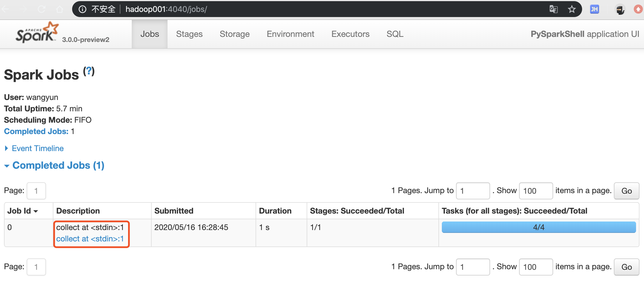This screenshot has width=644, height=284.
Task: Select the Environment tab
Action: (x=290, y=34)
